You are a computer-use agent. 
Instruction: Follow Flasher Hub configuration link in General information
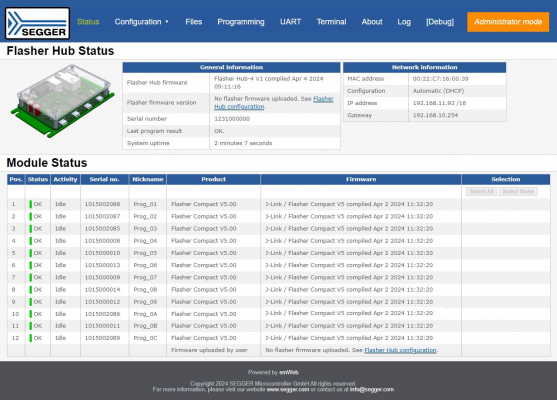pyautogui.click(x=274, y=103)
